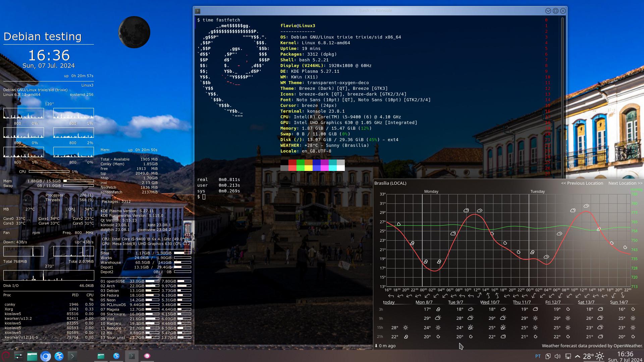Viewport: 644px width, 362px height.
Task: Launch the pinned Konsole terminal shortcut
Action: point(72,356)
